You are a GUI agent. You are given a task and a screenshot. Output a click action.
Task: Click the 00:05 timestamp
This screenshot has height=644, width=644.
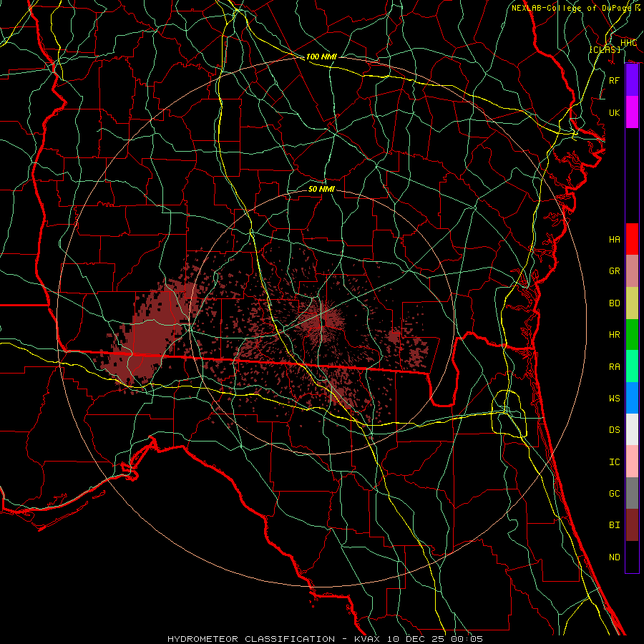[467, 639]
